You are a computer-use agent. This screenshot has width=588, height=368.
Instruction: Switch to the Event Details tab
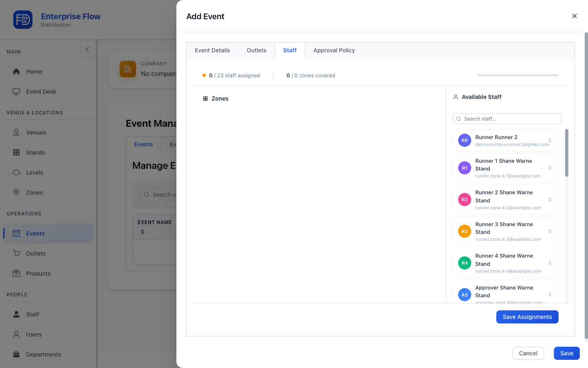(212, 50)
